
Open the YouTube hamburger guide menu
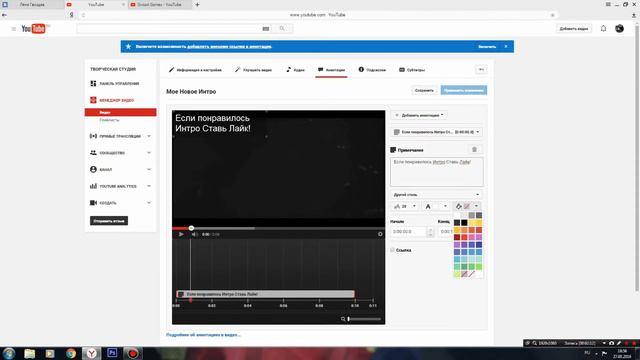coord(13,29)
